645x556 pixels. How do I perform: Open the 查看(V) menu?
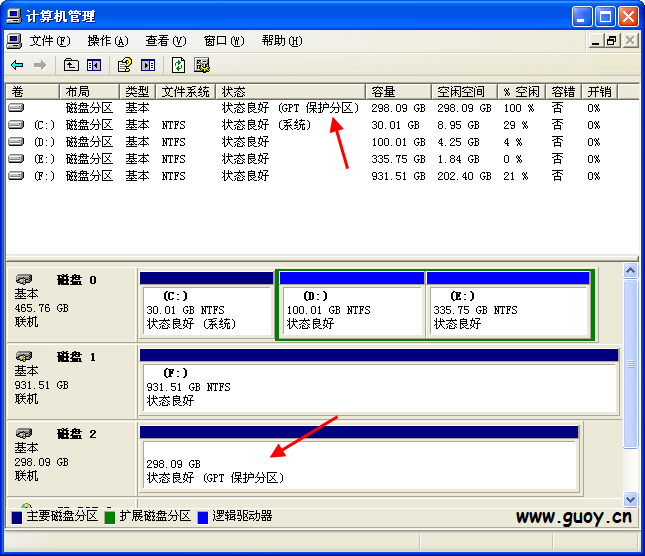point(166,41)
